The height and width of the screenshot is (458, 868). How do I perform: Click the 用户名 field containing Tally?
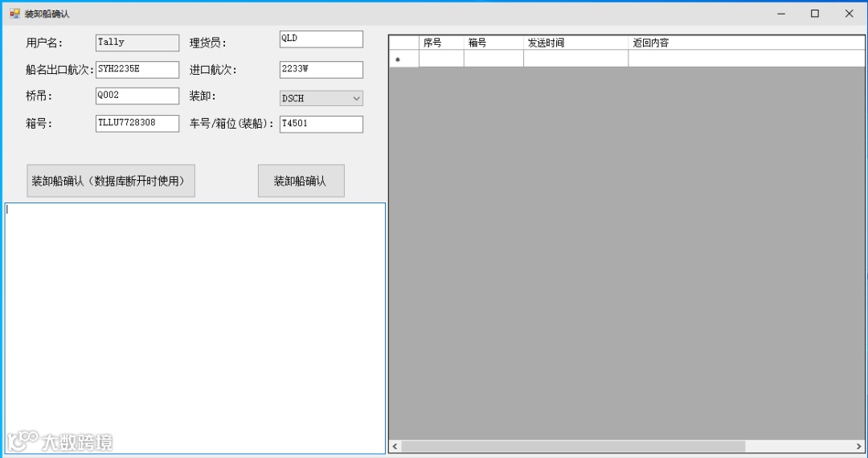click(137, 43)
